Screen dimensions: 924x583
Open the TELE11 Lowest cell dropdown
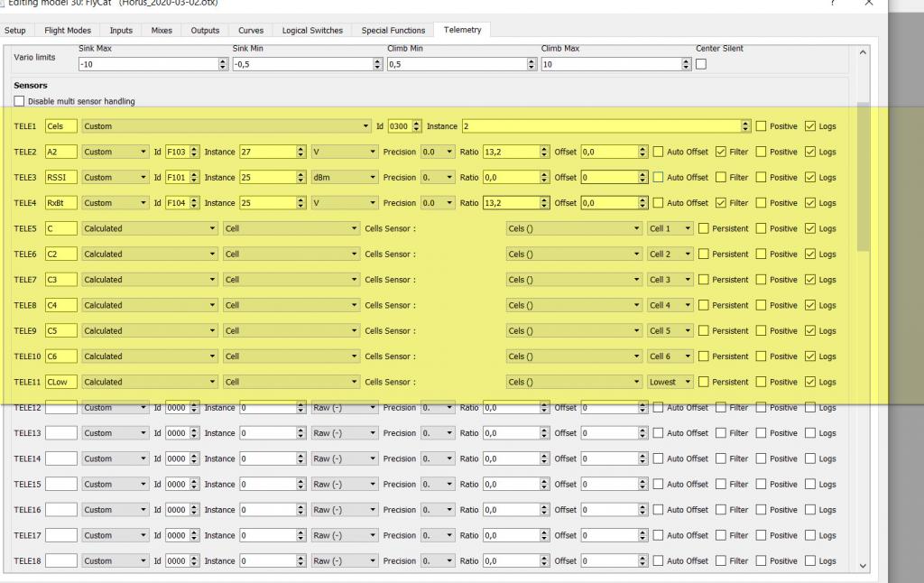[x=670, y=382]
